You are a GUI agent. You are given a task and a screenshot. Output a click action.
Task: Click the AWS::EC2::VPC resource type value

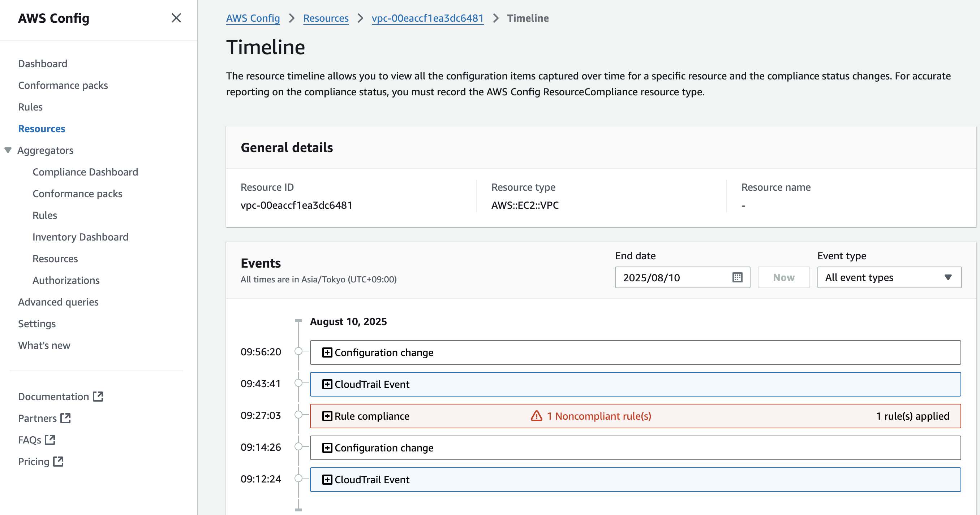pos(525,205)
